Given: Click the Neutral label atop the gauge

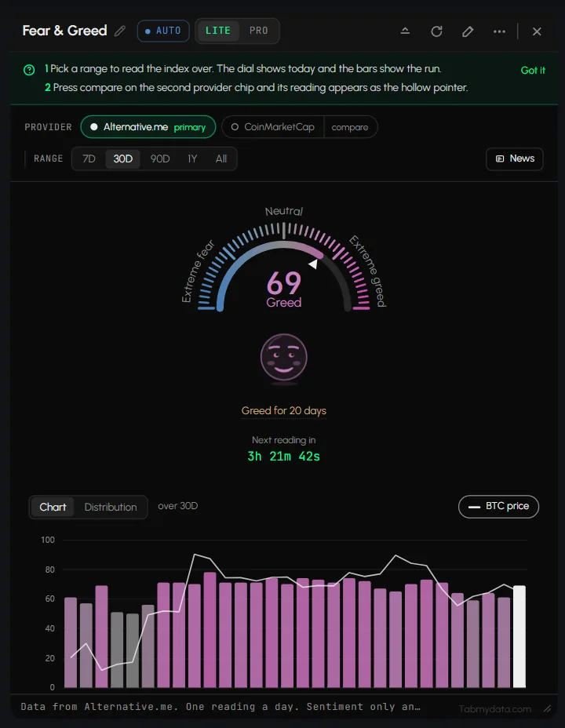Looking at the screenshot, I should point(283,211).
